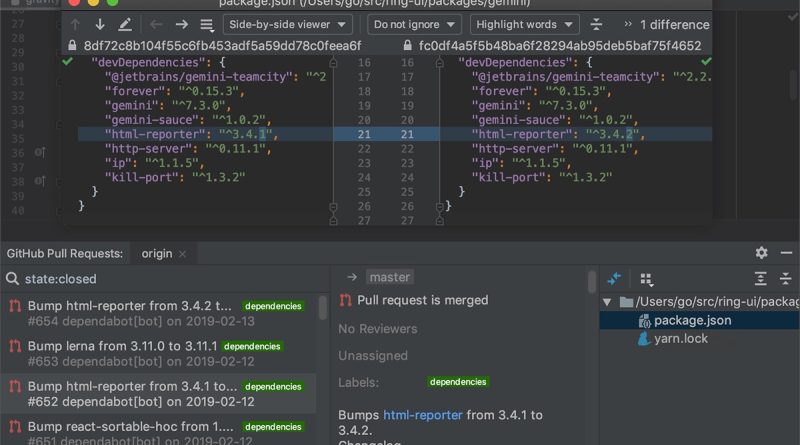Open the go to changed file list icon
800x445 pixels.
pyautogui.click(x=207, y=25)
